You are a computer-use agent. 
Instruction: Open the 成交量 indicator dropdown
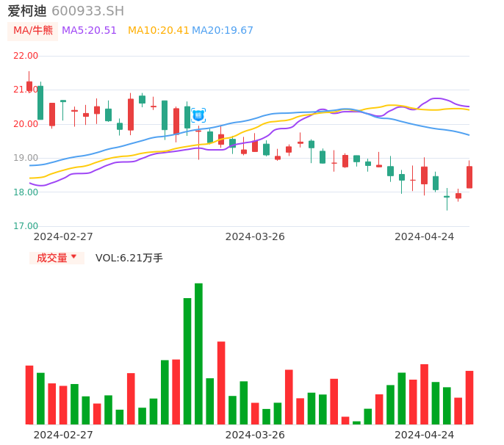(x=57, y=258)
